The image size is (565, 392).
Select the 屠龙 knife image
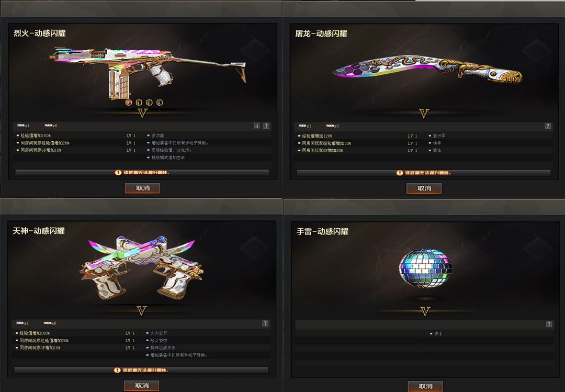coord(427,70)
